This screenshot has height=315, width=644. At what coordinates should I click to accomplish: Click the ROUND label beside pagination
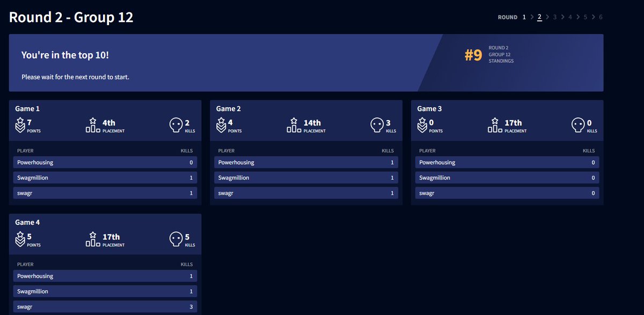point(508,17)
